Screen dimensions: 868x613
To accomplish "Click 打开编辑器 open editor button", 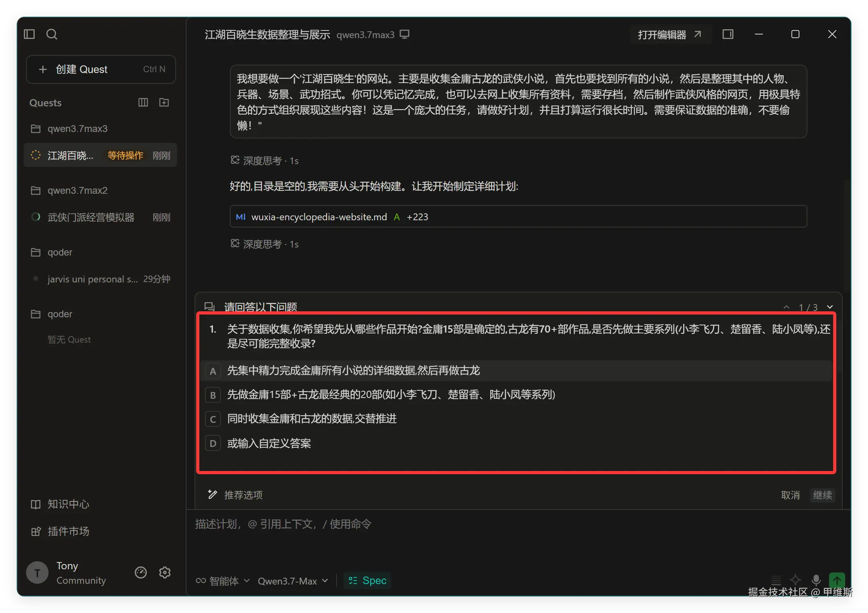I will [x=670, y=35].
